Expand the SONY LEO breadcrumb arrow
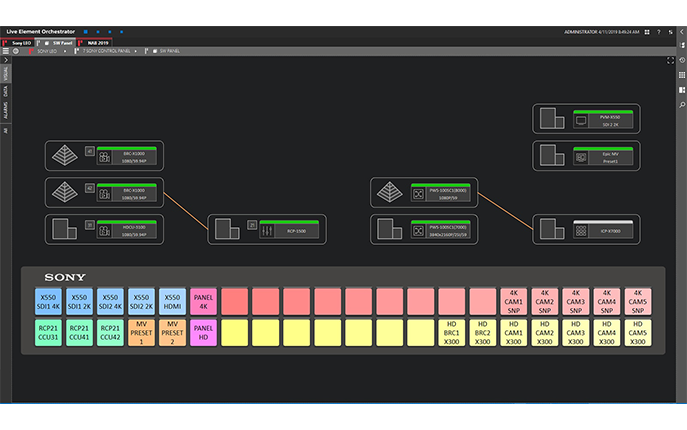This screenshot has width=687, height=430. pyautogui.click(x=66, y=51)
